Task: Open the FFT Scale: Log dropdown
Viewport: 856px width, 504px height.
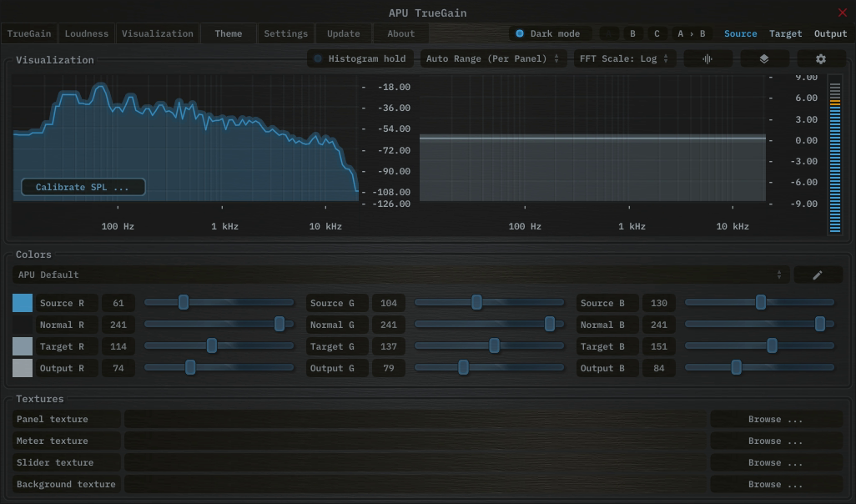Action: pos(624,59)
